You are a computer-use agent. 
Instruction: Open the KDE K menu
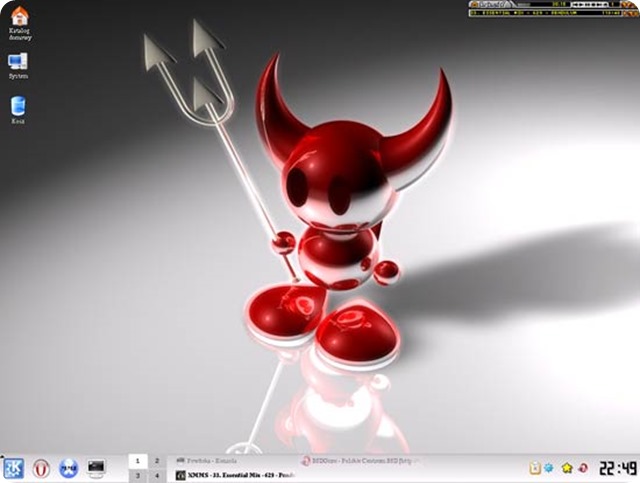pos(13,468)
